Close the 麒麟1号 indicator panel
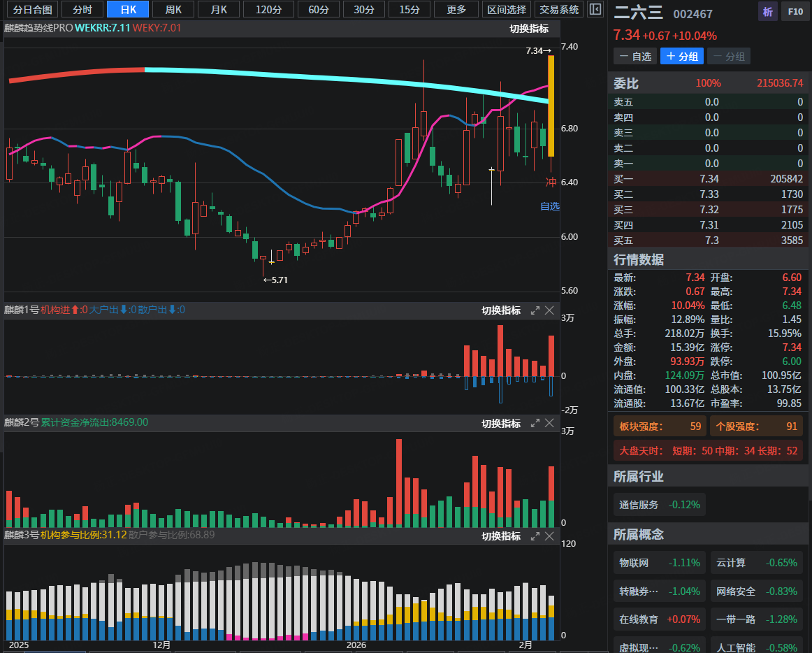This screenshot has width=812, height=653. pyautogui.click(x=549, y=310)
